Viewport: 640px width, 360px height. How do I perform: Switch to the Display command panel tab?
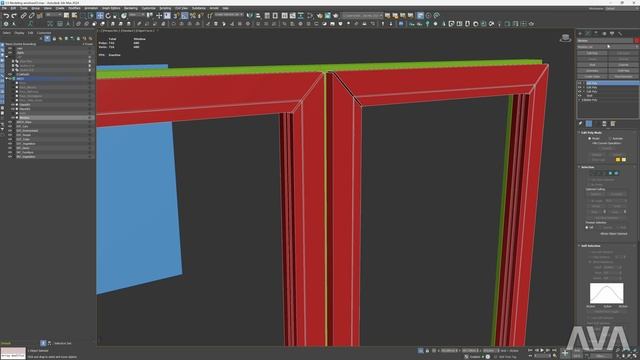pyautogui.click(x=612, y=33)
